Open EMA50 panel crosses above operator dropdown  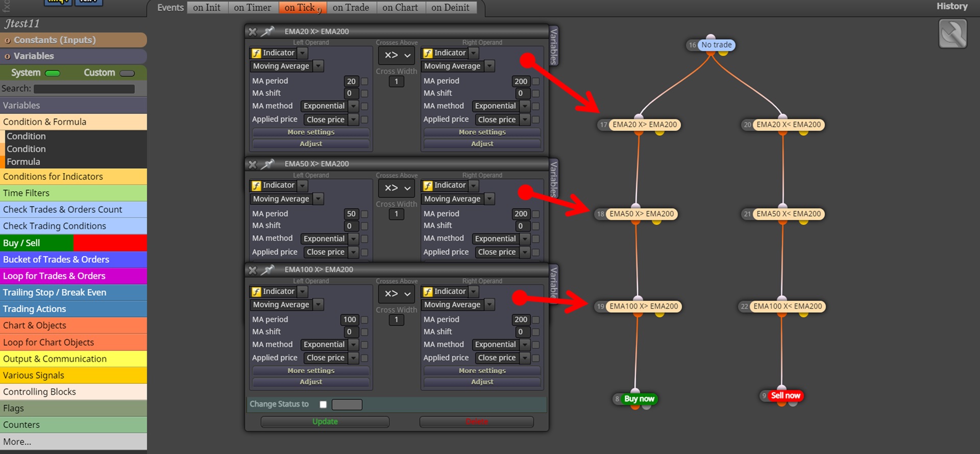(x=397, y=188)
